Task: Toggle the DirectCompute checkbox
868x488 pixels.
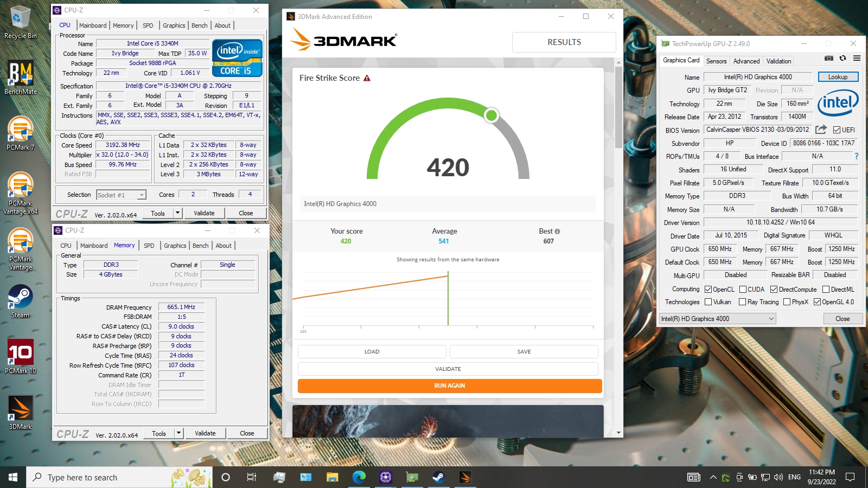Action: pos(774,290)
